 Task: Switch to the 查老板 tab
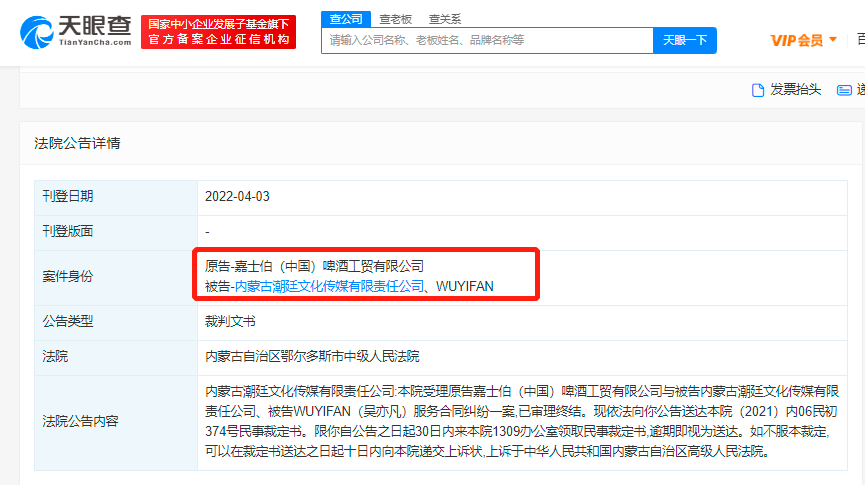click(396, 19)
